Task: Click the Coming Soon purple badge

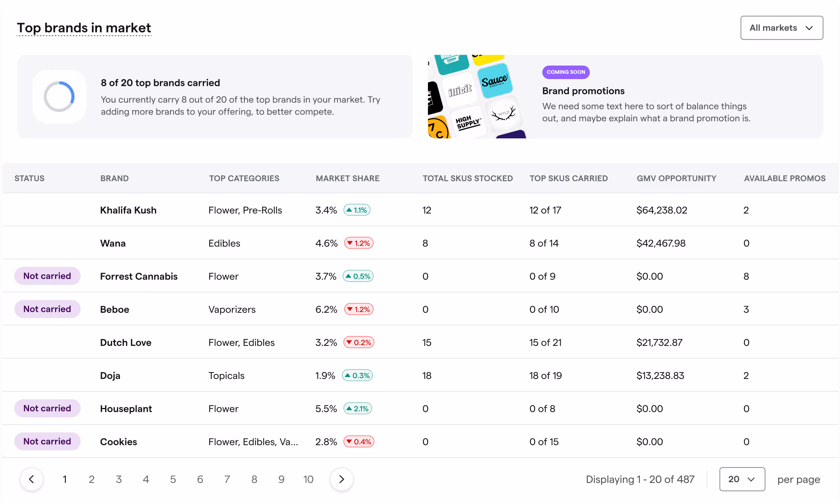Action: [x=566, y=72]
